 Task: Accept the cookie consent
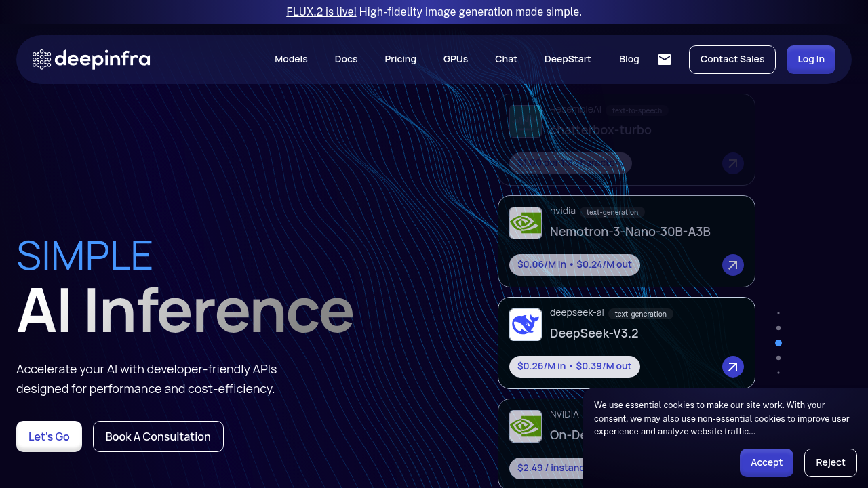(766, 462)
